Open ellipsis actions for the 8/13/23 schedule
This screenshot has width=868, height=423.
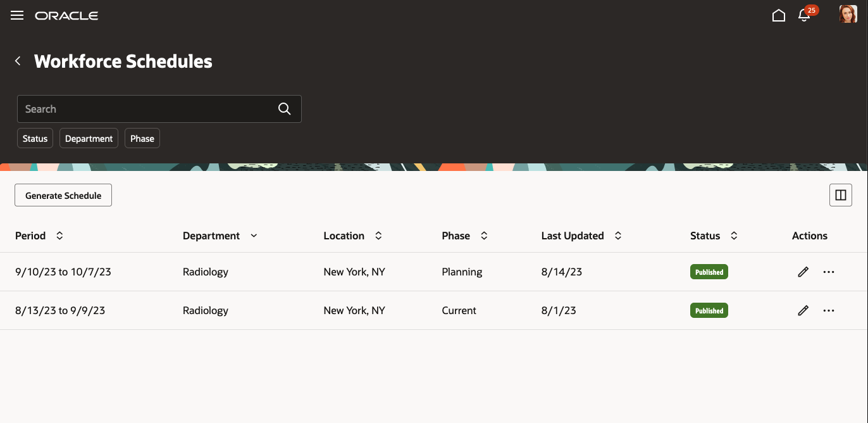829,310
